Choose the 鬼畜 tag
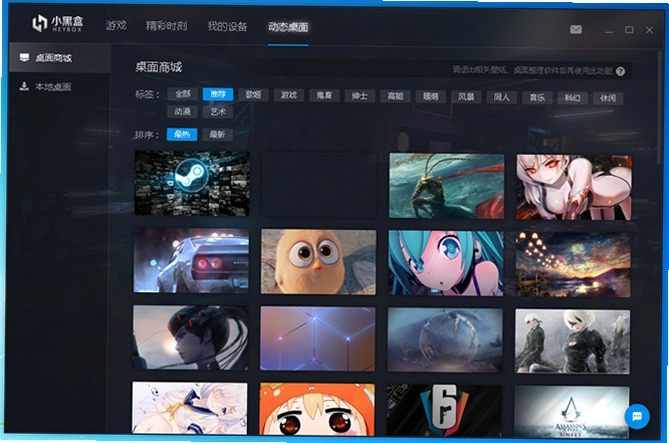This screenshot has width=669, height=443. pos(324,95)
